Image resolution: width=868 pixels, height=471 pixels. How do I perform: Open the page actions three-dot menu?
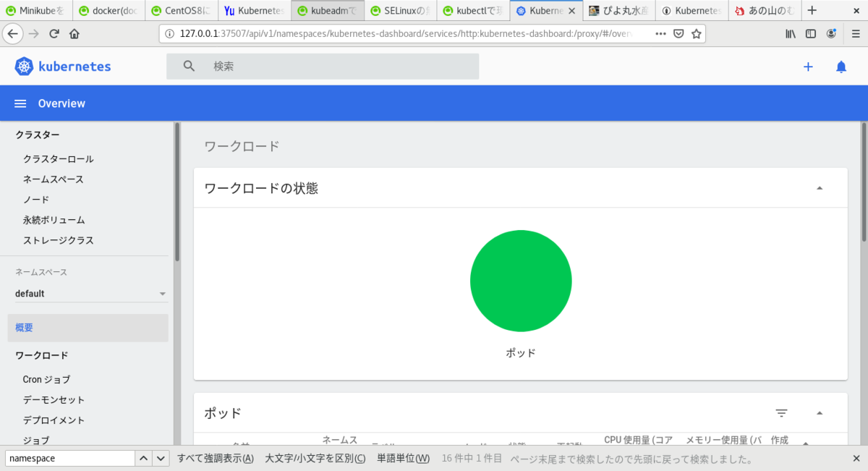(x=661, y=34)
